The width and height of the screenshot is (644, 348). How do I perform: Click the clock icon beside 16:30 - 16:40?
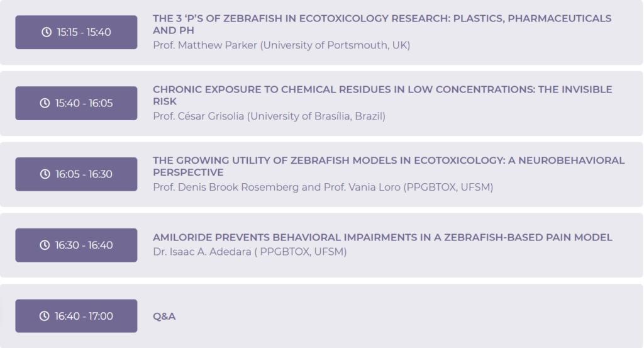pyautogui.click(x=45, y=245)
